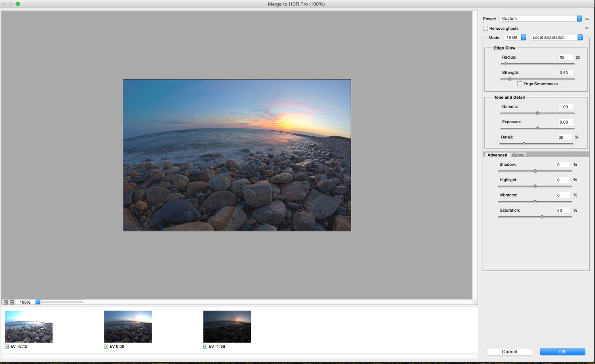This screenshot has width=595, height=364.
Task: Uncheck the EV +2.12 source image
Action: pos(7,347)
